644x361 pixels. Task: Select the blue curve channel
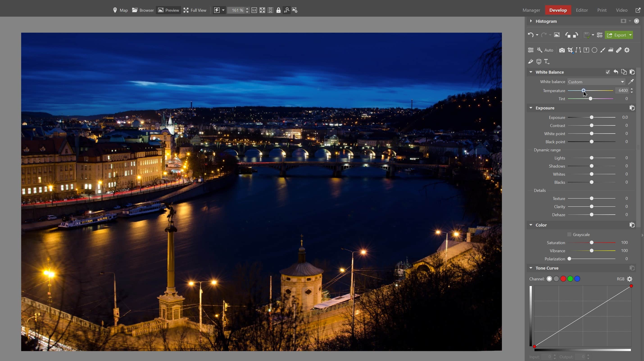[577, 279]
